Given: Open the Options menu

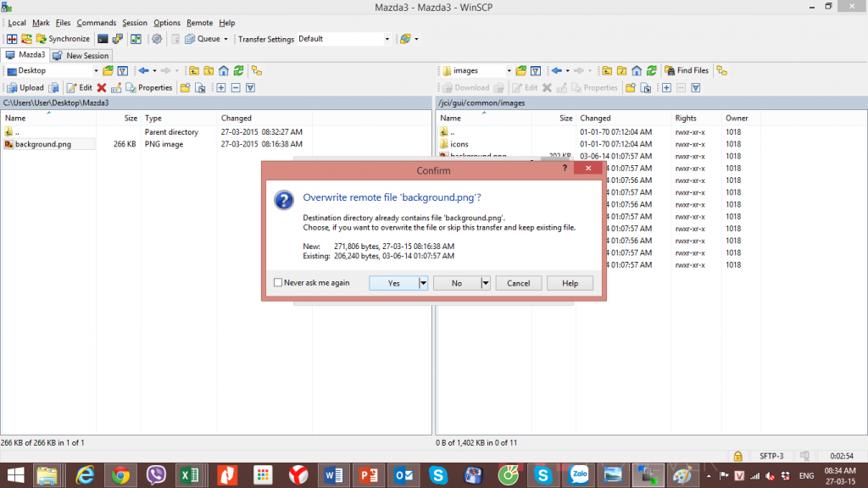Looking at the screenshot, I should coord(167,23).
